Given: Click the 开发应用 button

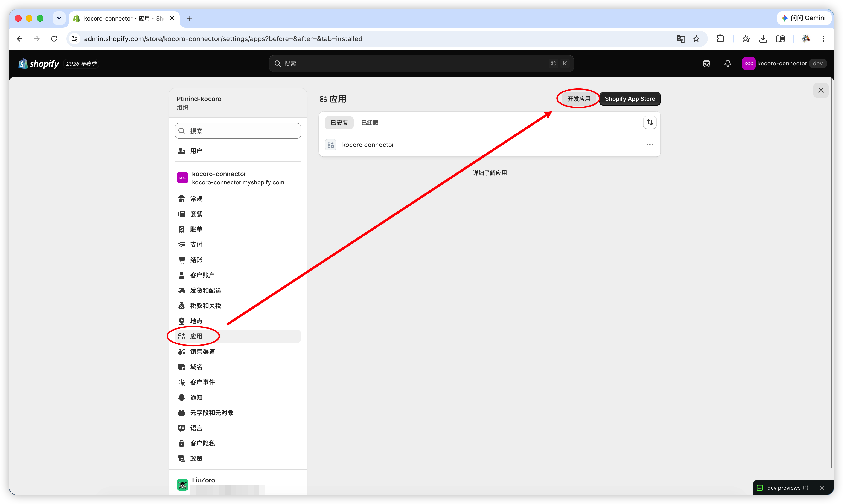Looking at the screenshot, I should (579, 99).
